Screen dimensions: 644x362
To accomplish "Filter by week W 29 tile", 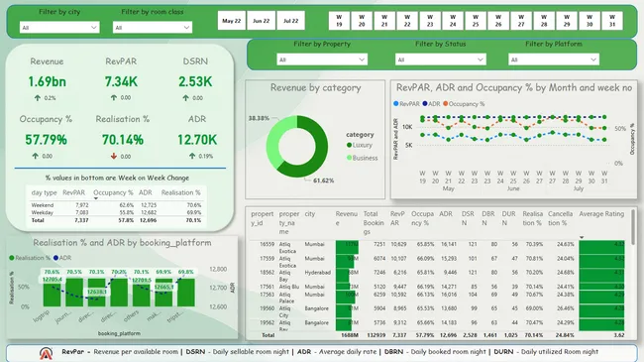I will click(567, 21).
